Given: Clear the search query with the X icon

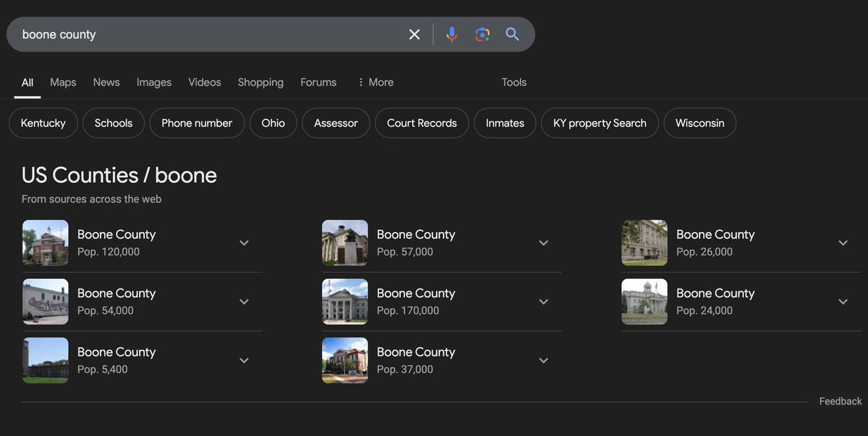Looking at the screenshot, I should pos(414,35).
